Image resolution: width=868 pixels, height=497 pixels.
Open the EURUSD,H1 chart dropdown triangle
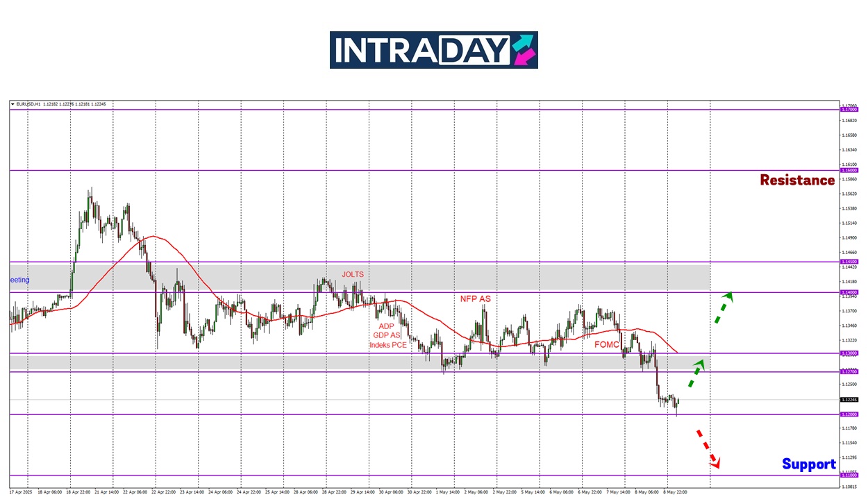12,104
